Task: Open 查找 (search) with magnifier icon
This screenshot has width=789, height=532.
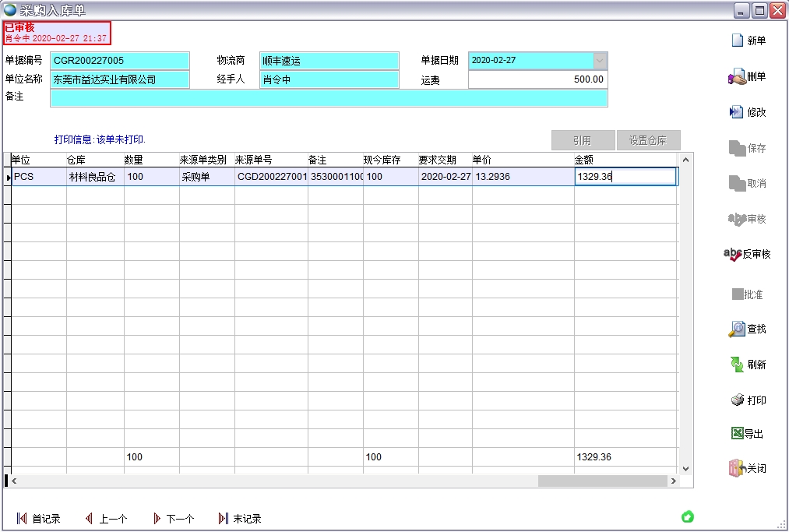Action: 736,329
